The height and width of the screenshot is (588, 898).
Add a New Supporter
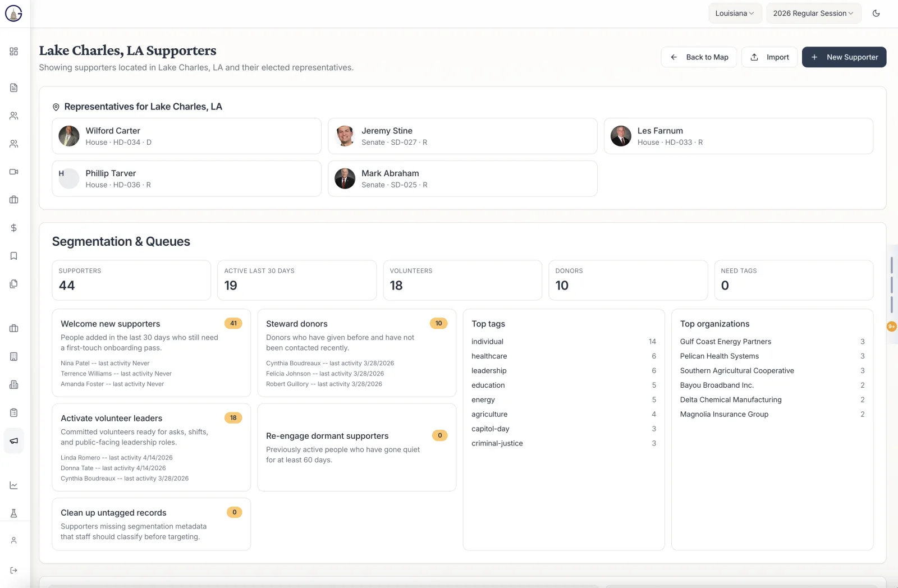pyautogui.click(x=844, y=57)
